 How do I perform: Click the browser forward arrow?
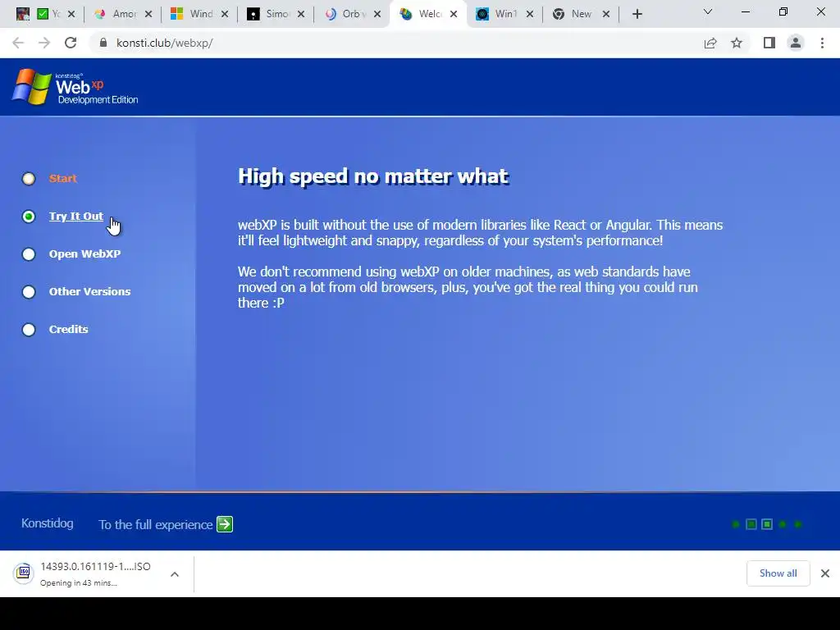coord(44,43)
